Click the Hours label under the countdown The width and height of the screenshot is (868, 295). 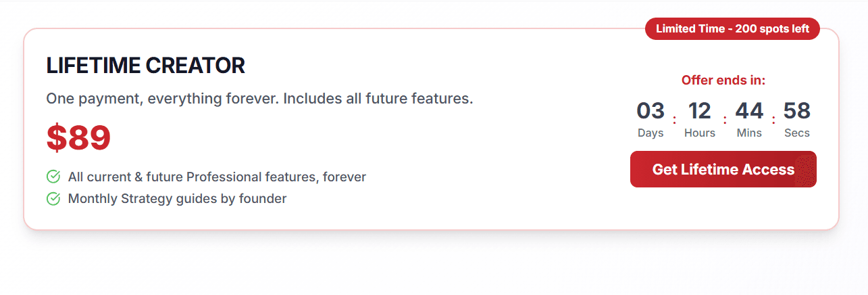[x=700, y=133]
